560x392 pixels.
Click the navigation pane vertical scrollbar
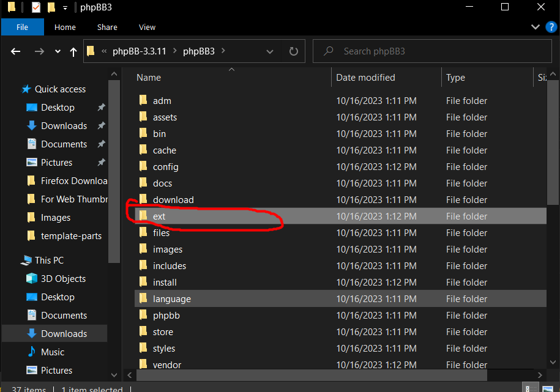point(114,171)
